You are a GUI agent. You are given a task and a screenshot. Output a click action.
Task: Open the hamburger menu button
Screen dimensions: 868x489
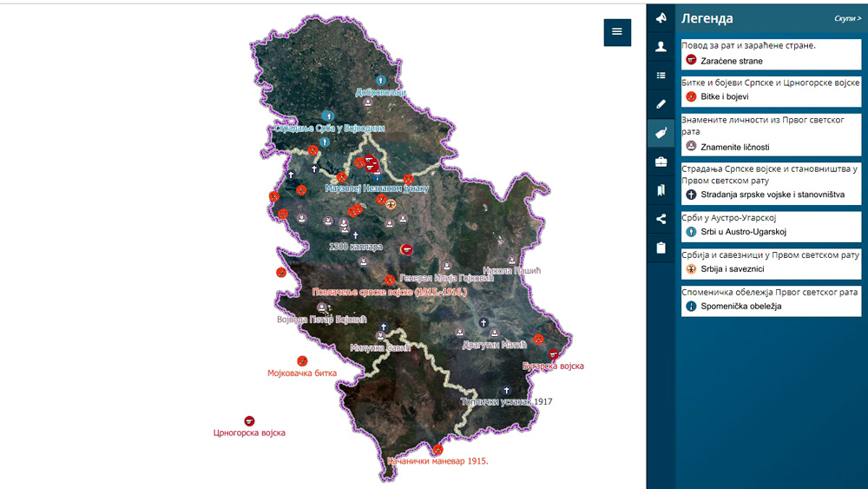[x=617, y=32]
